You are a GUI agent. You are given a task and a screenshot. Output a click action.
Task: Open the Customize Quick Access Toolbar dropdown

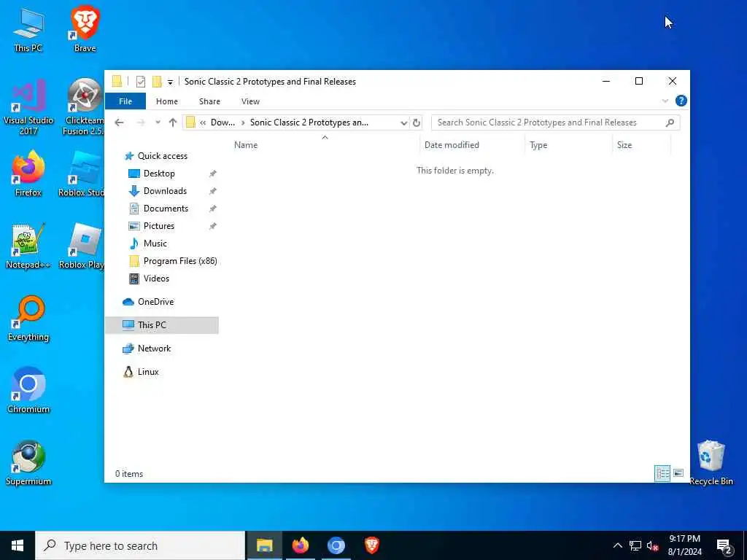click(170, 82)
